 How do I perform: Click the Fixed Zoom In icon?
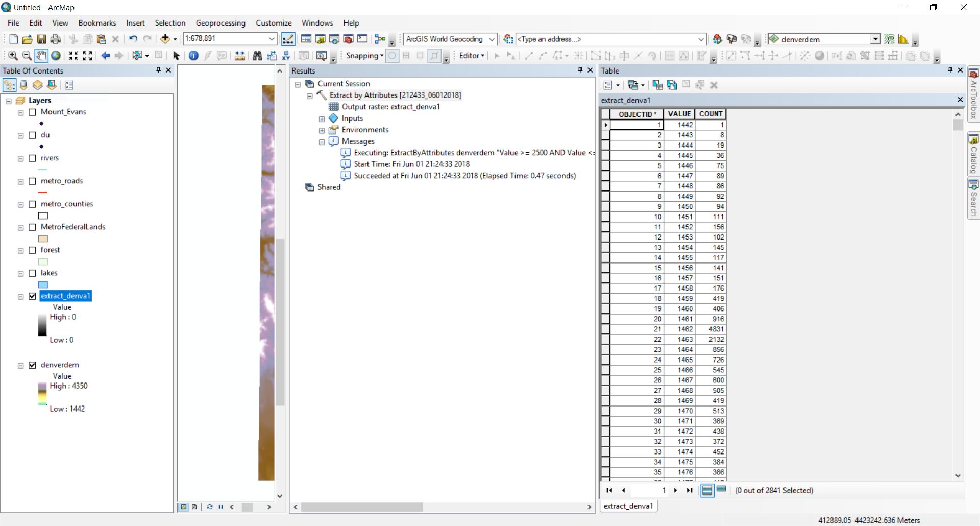tap(73, 56)
